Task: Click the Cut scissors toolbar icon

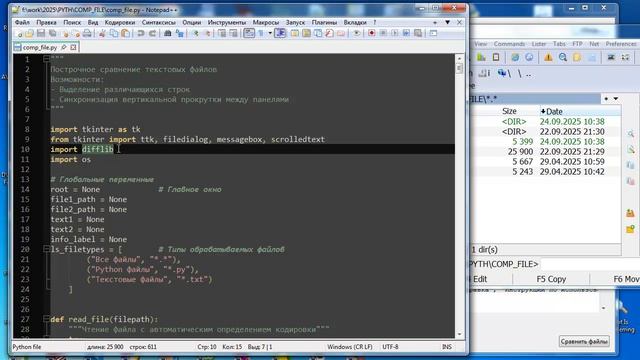Action: (102, 33)
